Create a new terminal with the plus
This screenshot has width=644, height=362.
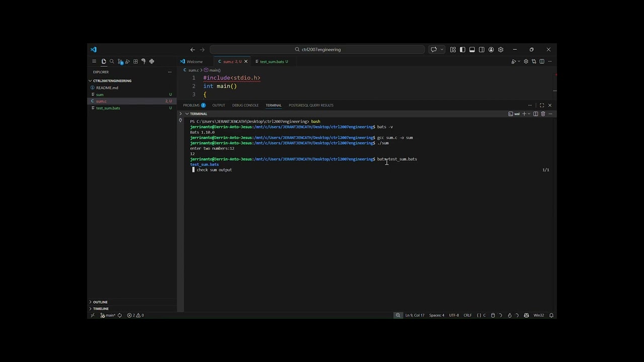tap(524, 114)
